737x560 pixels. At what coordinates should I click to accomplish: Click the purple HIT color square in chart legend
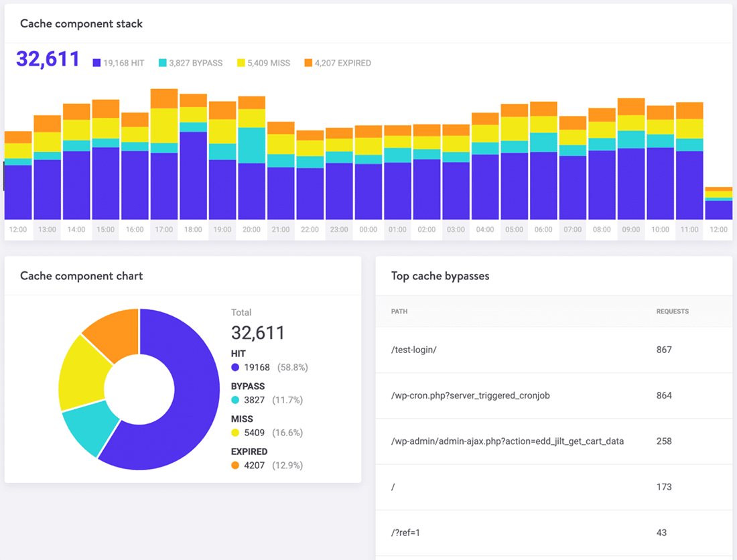[98, 63]
